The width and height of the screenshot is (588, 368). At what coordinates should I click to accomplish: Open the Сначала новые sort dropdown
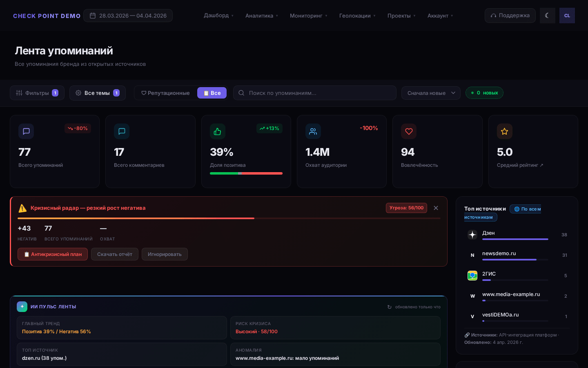point(431,93)
